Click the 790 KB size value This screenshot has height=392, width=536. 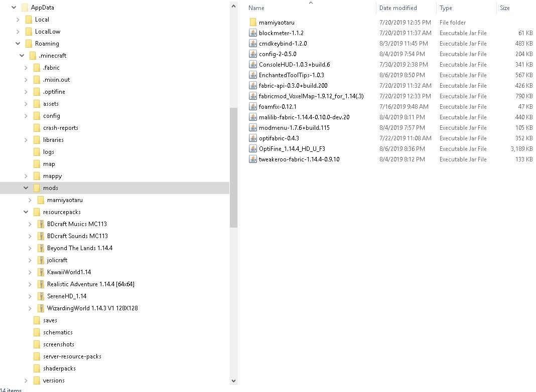524,96
